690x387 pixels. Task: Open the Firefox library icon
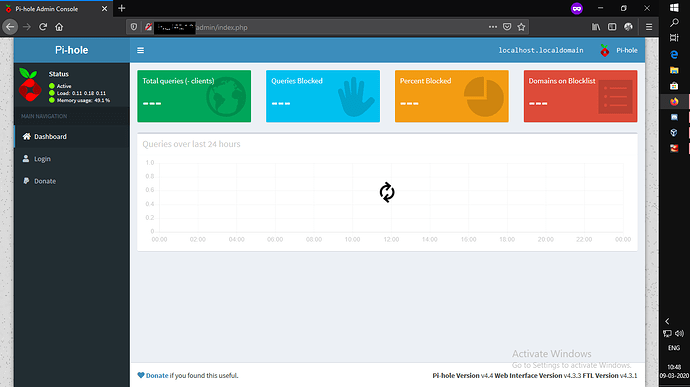(596, 27)
